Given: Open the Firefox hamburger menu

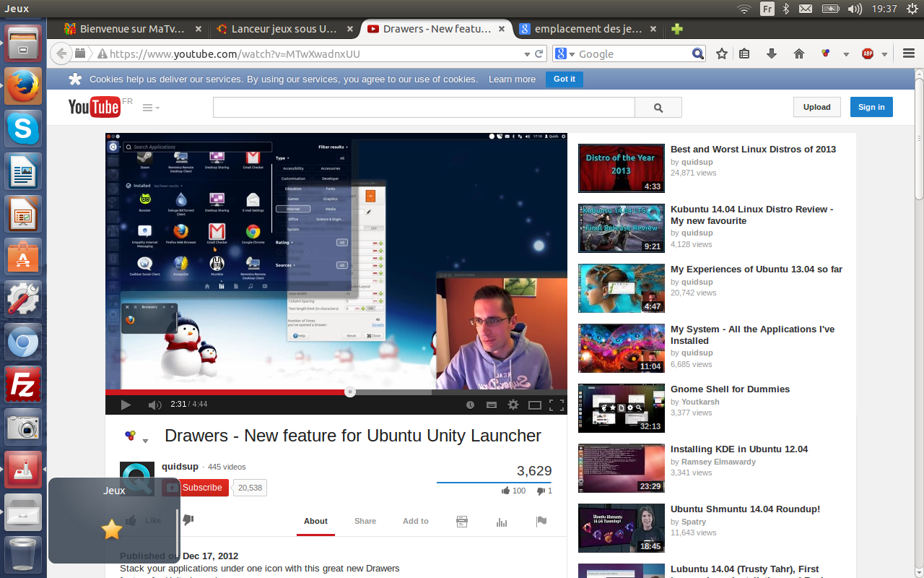Looking at the screenshot, I should [909, 53].
